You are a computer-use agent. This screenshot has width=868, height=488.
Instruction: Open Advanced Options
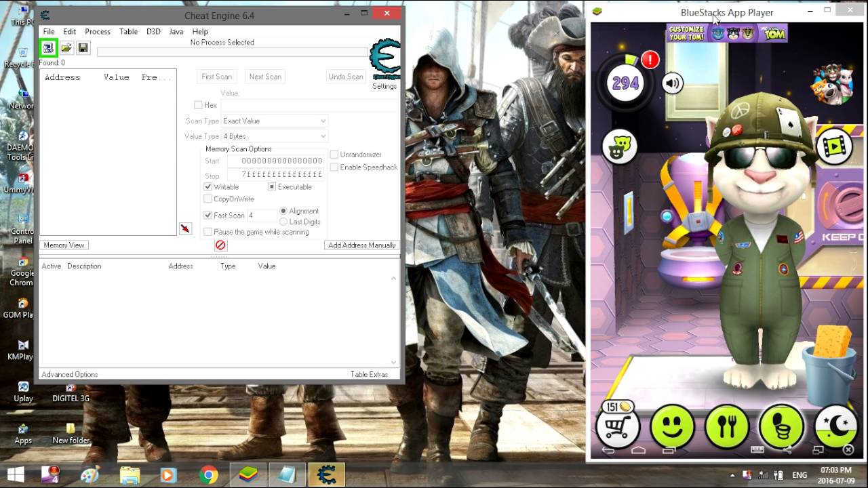click(x=70, y=374)
